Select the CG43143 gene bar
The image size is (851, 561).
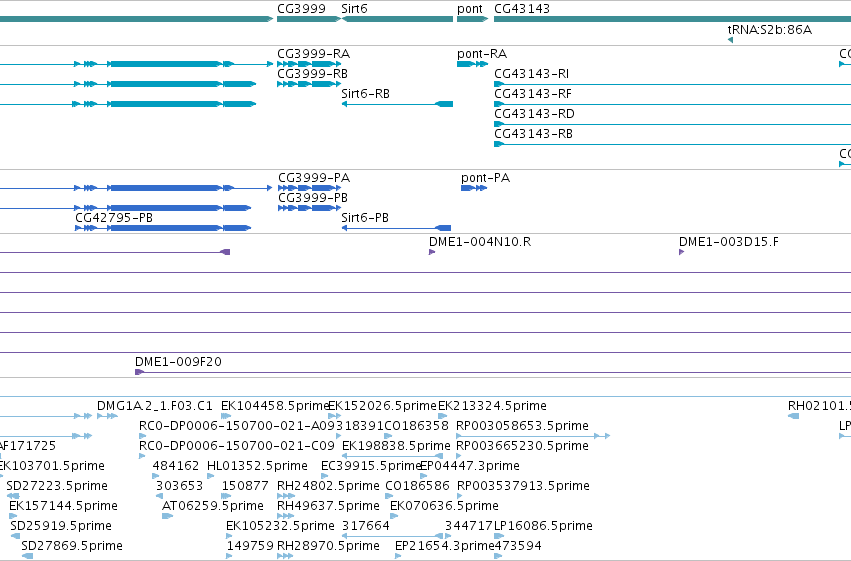point(672,19)
